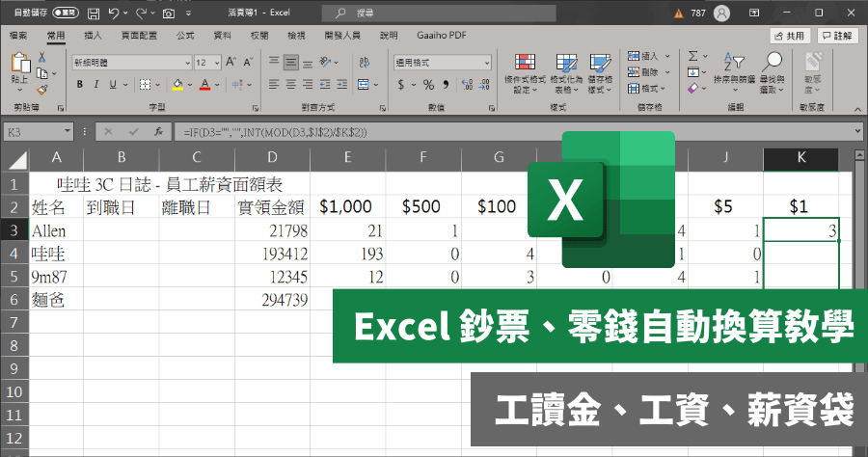Switch to the 資料 Data tab
Screen dimensions: 868x457
(x=223, y=36)
